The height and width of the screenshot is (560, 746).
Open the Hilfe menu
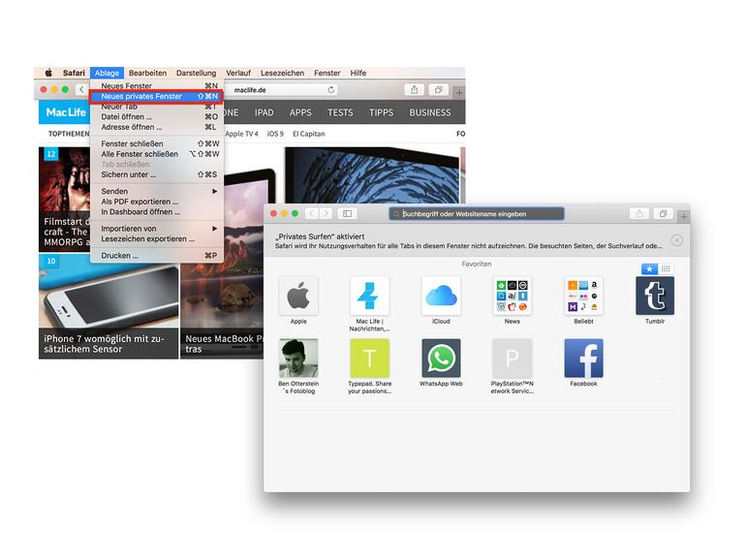pos(358,73)
